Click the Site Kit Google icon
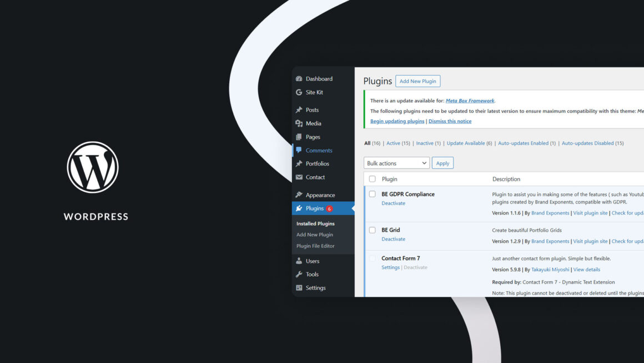Viewport: 644px width, 363px height. 299,92
